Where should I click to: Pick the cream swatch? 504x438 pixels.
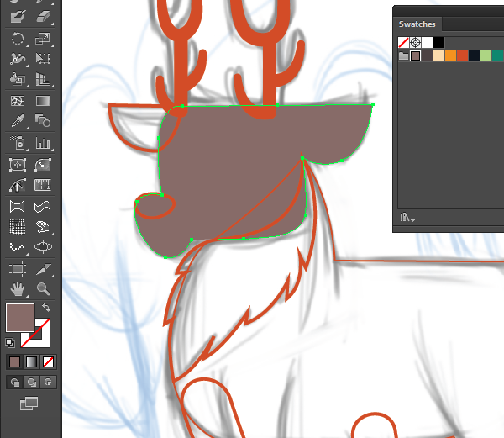(438, 56)
